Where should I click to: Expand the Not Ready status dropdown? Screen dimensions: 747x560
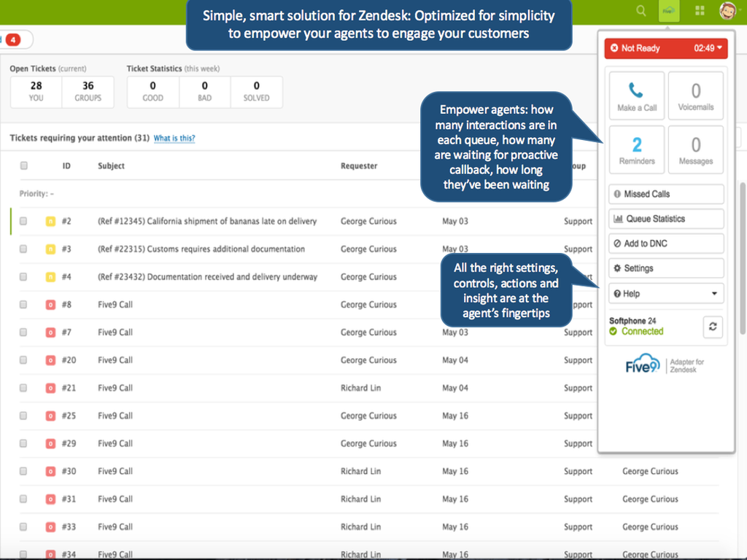[720, 48]
